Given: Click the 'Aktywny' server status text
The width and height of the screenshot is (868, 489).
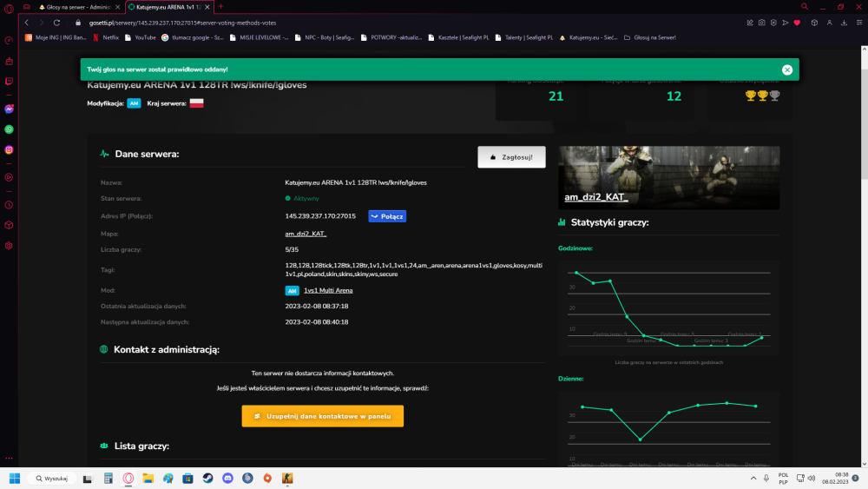Looking at the screenshot, I should point(306,198).
